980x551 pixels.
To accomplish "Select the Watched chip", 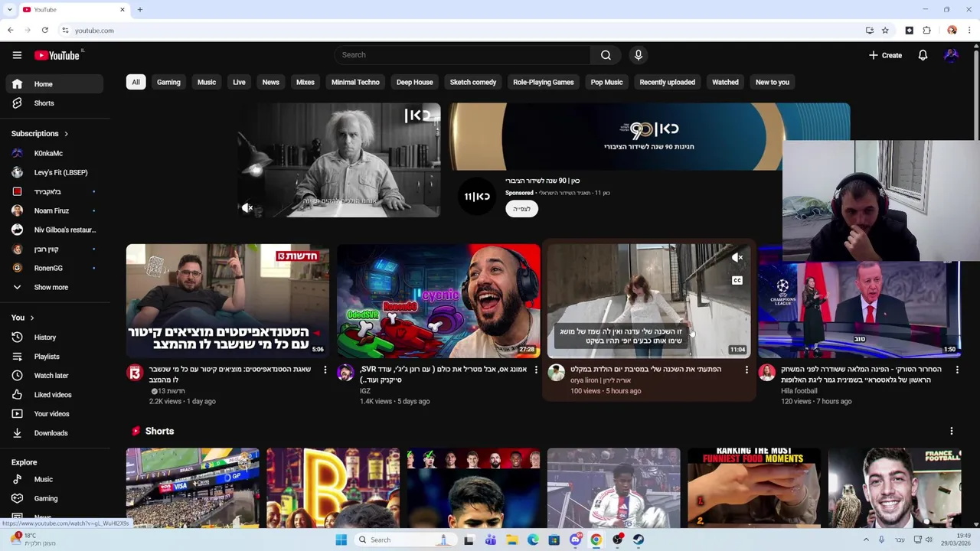I will 725,82.
